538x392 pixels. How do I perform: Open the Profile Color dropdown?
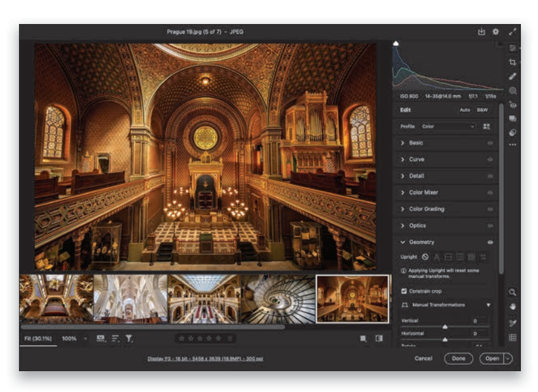(447, 126)
